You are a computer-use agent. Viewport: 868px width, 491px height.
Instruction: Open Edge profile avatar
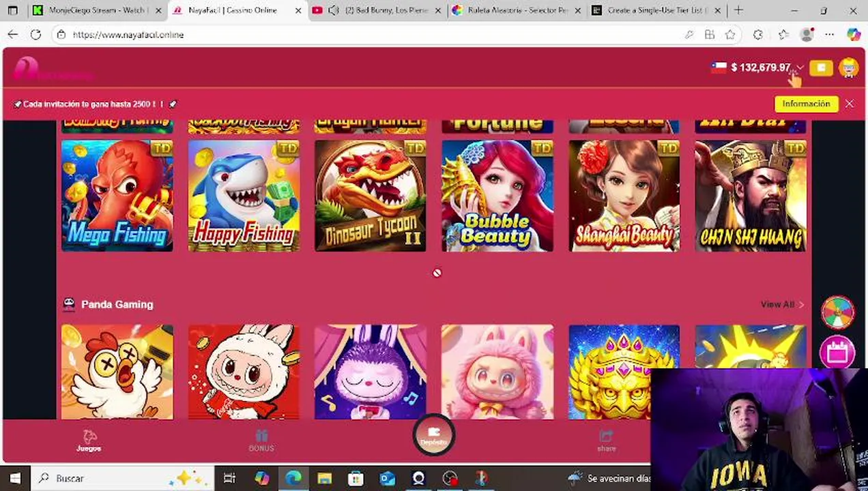pos(807,35)
